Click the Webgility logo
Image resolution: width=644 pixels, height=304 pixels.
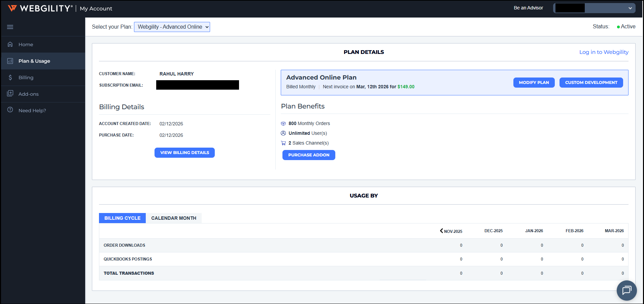pyautogui.click(x=40, y=8)
